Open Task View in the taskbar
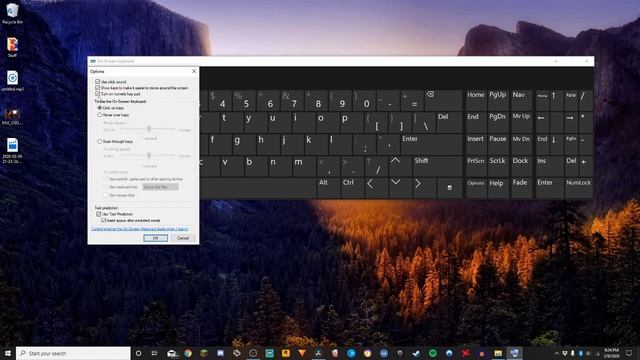This screenshot has width=640, height=360. point(154,353)
